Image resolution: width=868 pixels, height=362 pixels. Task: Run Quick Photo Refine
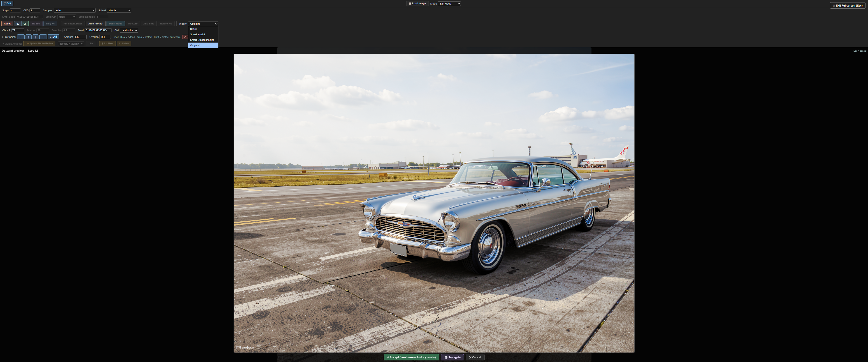[x=39, y=43]
